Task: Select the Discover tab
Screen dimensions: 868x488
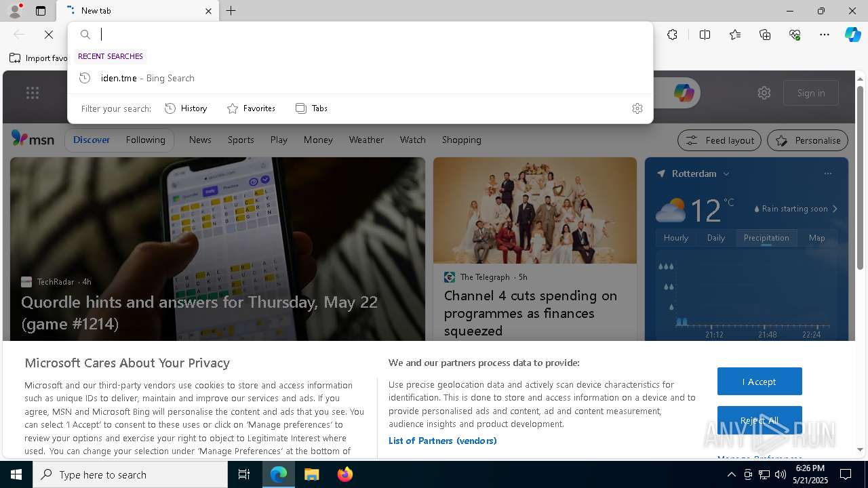Action: [92, 140]
